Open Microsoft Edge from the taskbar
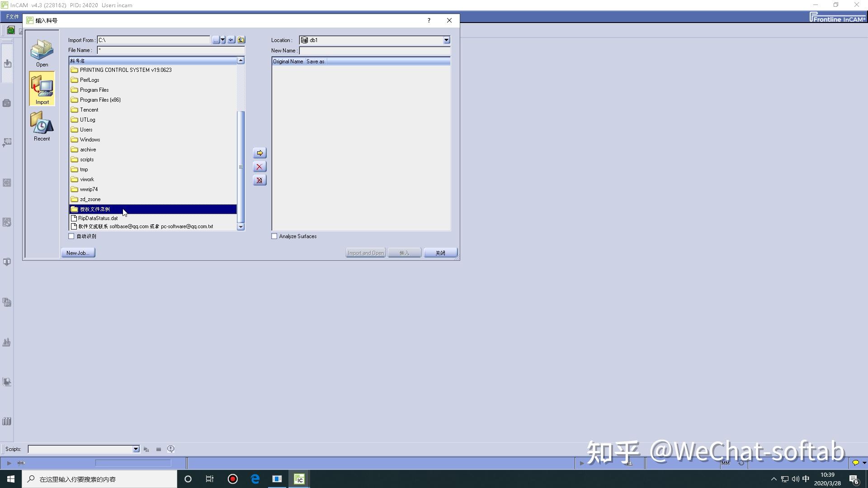The height and width of the screenshot is (488, 868). tap(255, 479)
